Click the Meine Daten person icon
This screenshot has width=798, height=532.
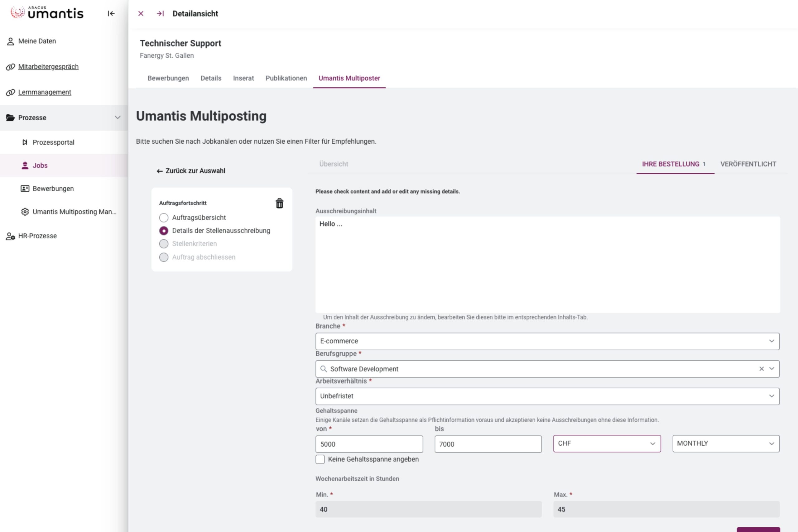point(11,41)
